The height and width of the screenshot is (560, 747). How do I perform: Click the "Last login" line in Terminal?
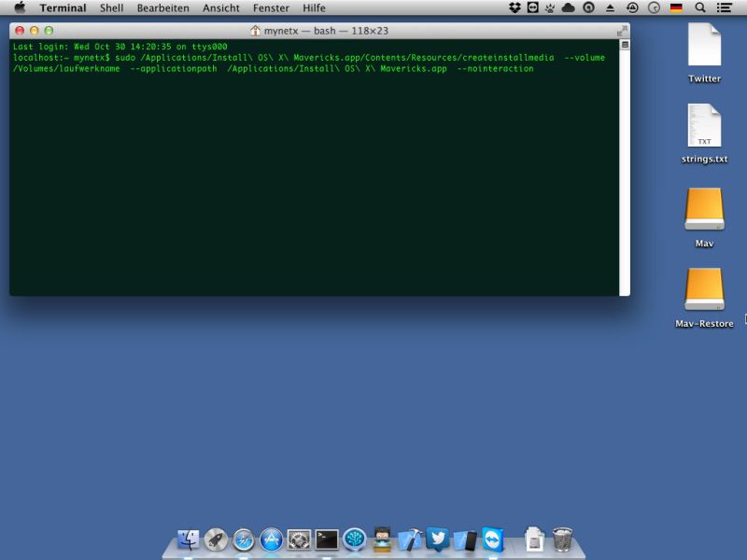point(120,47)
